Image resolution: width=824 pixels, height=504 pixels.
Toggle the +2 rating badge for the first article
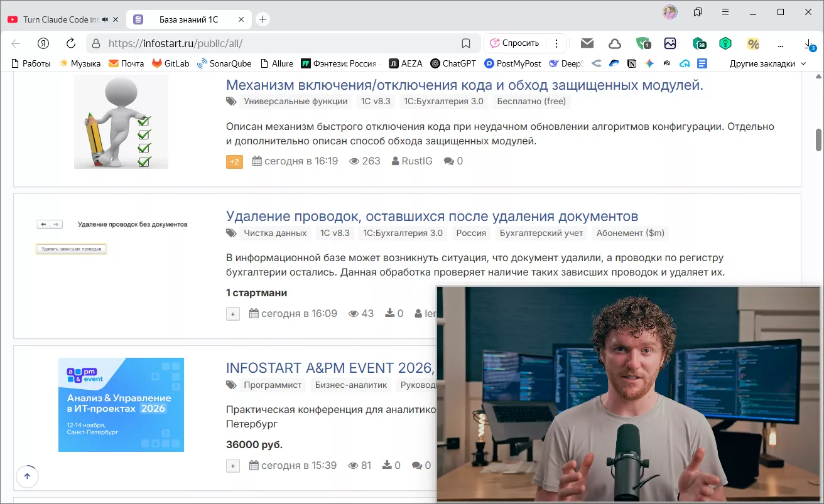point(234,161)
